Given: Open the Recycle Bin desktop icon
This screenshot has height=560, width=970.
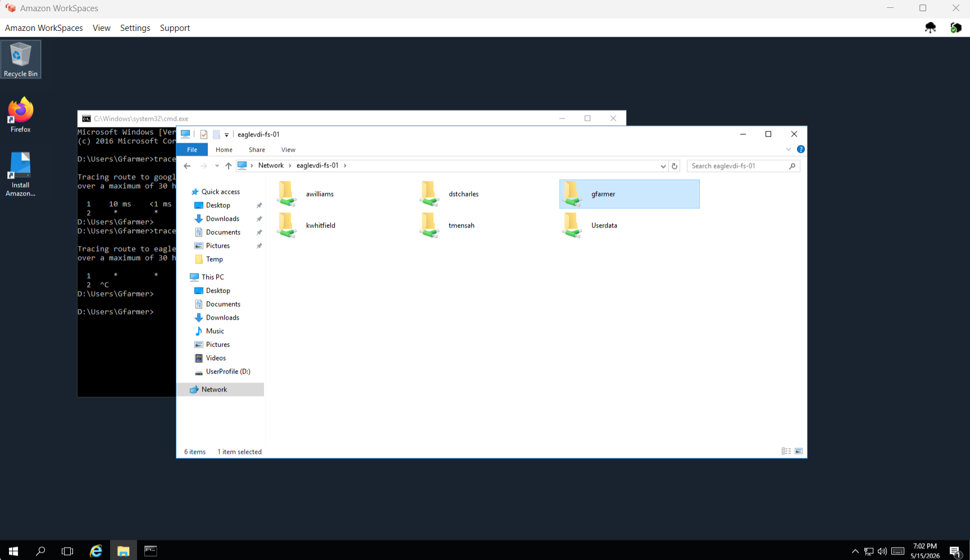Looking at the screenshot, I should pyautogui.click(x=21, y=60).
